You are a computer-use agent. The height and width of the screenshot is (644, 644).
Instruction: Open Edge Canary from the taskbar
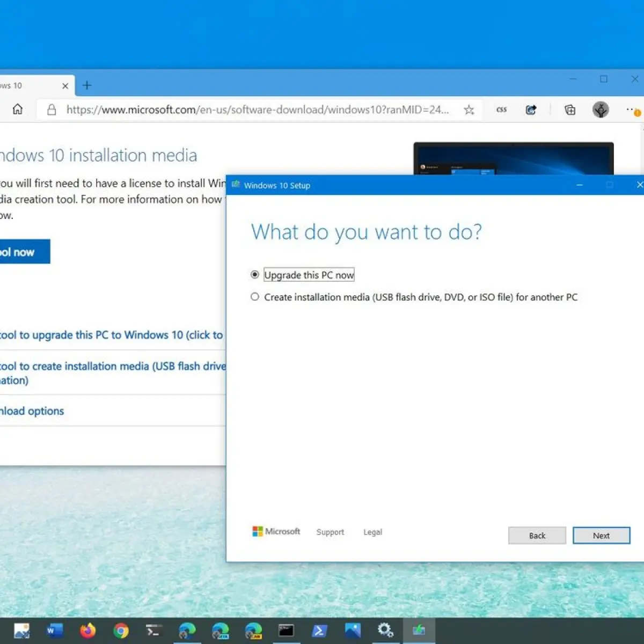point(253,631)
